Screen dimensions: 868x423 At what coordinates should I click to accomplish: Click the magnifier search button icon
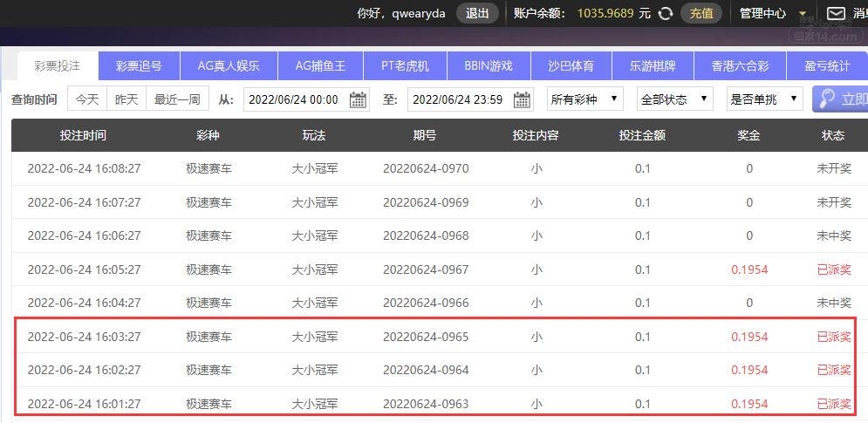point(826,99)
